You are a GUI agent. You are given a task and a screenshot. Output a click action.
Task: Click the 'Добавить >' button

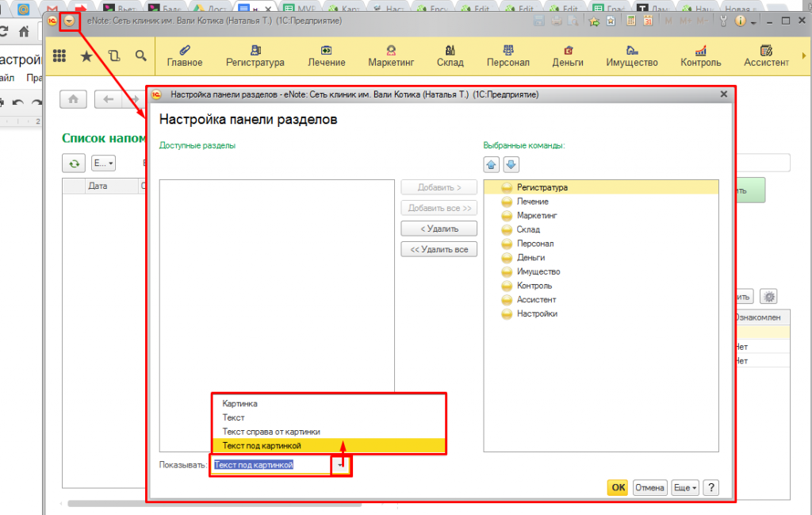[x=439, y=187]
